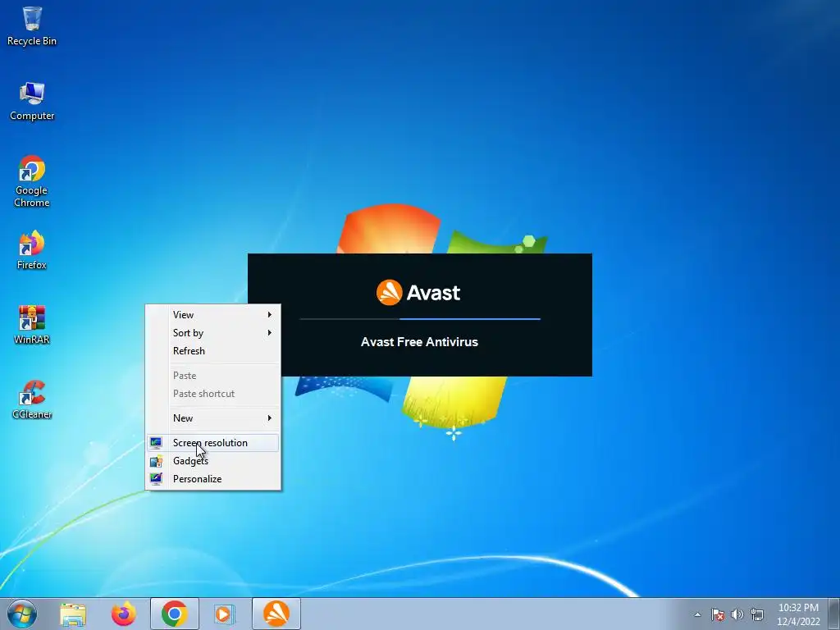Expand the Sort by submenu
Image resolution: width=840 pixels, height=630 pixels.
(213, 333)
